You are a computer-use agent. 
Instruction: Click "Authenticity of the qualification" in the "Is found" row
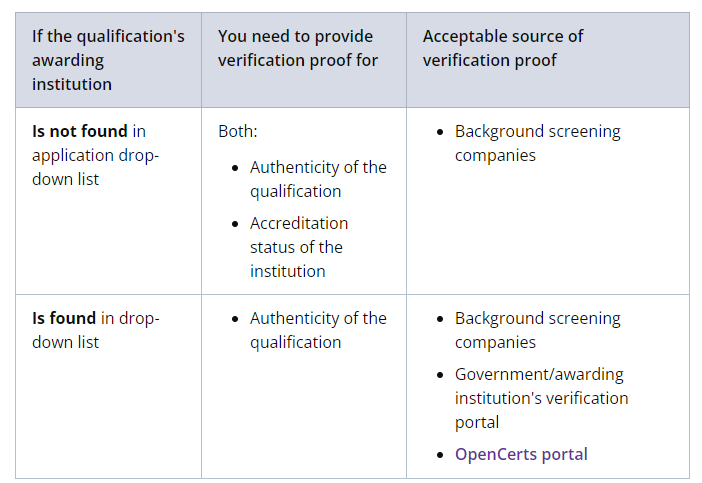(x=318, y=330)
